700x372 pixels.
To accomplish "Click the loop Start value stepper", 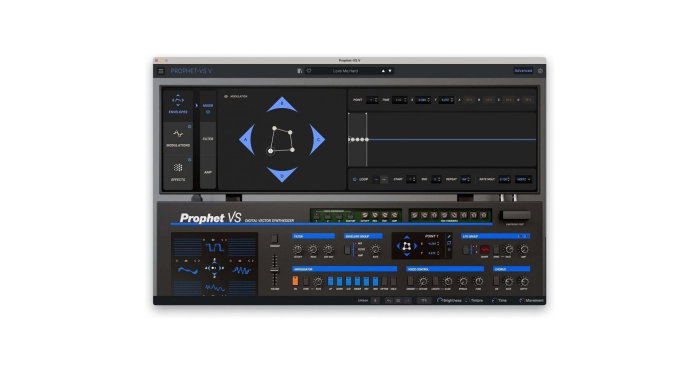I will [x=411, y=180].
